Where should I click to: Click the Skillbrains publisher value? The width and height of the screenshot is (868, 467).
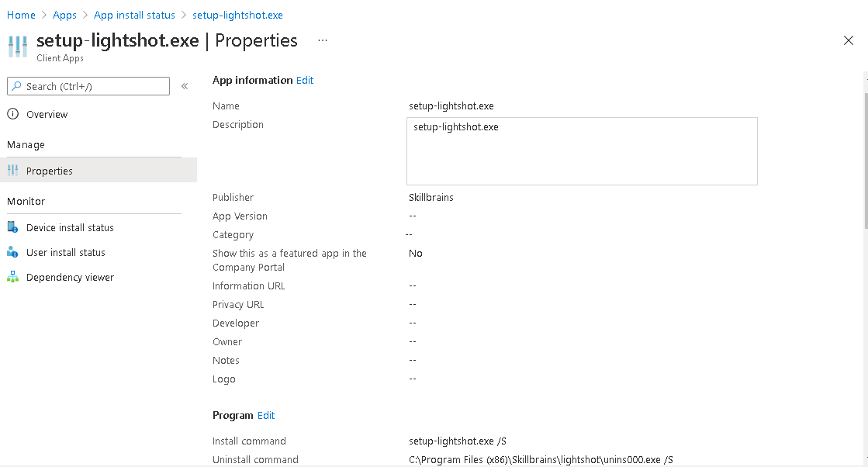[x=431, y=197]
